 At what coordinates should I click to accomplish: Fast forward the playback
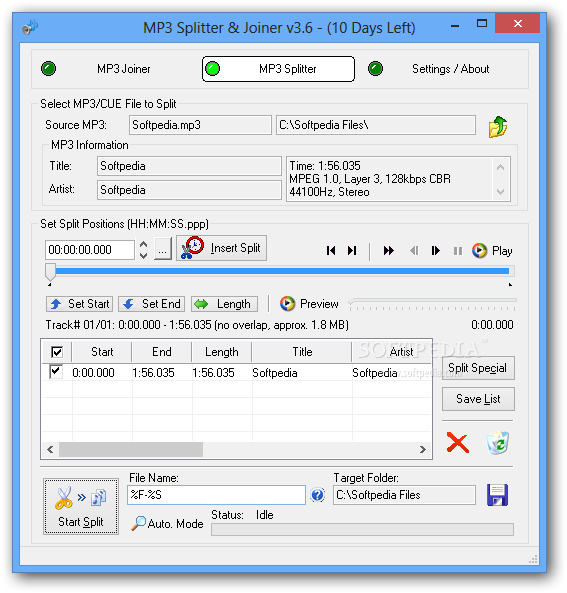(x=388, y=250)
